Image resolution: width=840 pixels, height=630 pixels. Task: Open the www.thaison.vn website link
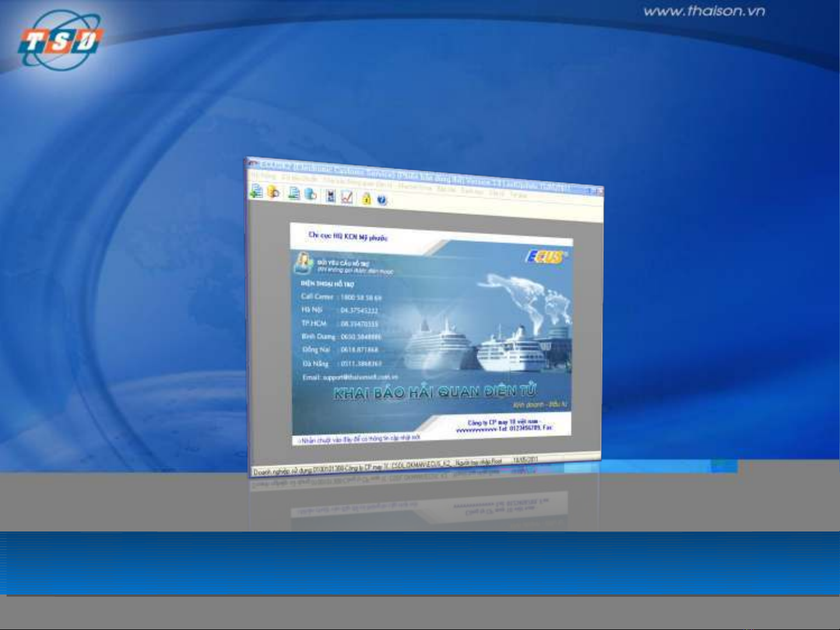click(704, 11)
